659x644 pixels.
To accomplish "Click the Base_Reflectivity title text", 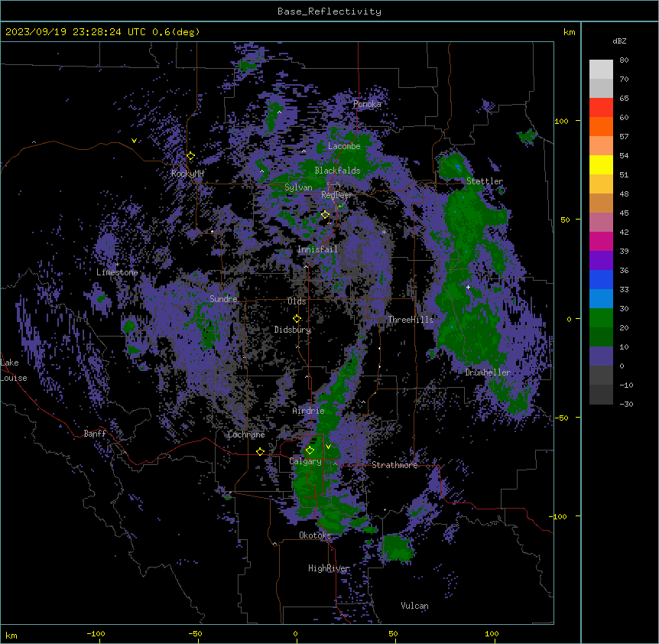I will coord(329,11).
